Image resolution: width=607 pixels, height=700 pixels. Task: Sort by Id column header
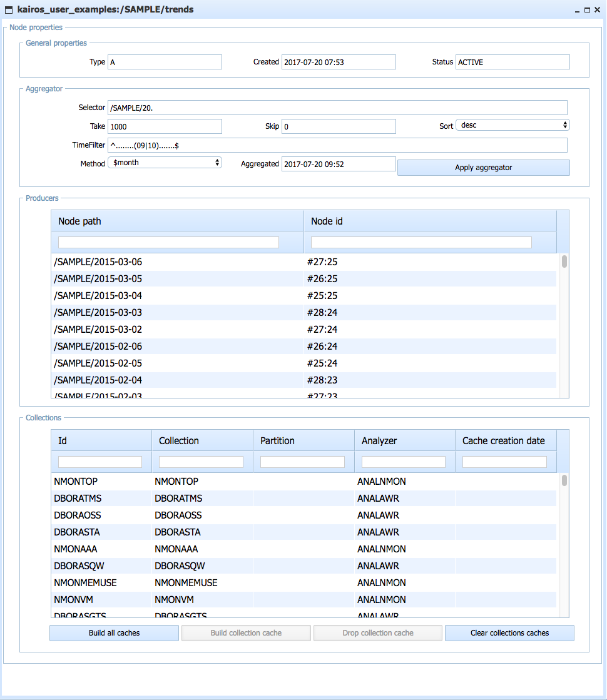pyautogui.click(x=101, y=440)
